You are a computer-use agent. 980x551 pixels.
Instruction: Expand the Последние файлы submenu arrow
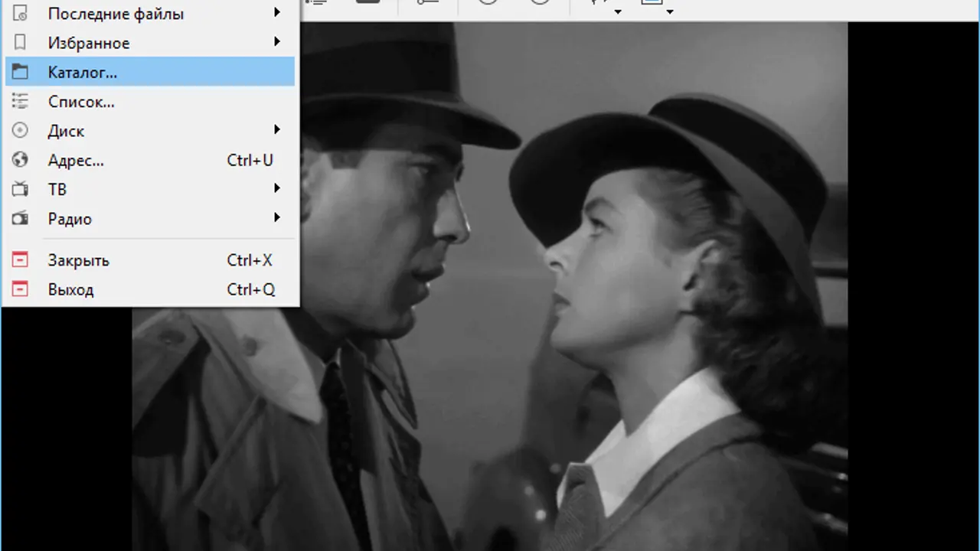tap(277, 13)
